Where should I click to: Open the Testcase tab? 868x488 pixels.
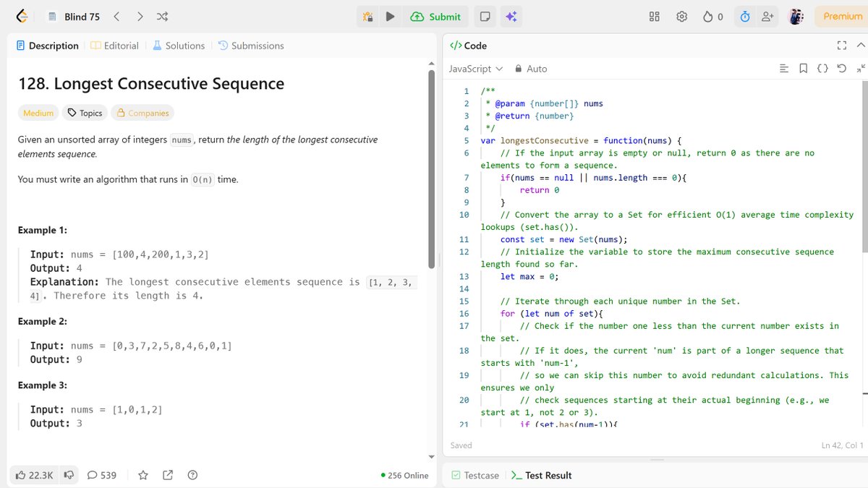tap(475, 475)
